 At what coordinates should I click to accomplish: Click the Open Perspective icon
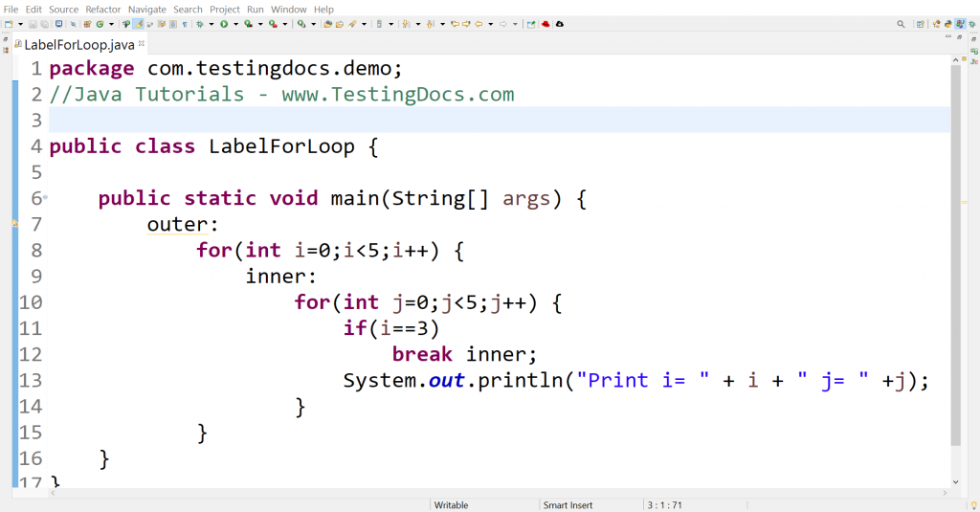coord(921,24)
